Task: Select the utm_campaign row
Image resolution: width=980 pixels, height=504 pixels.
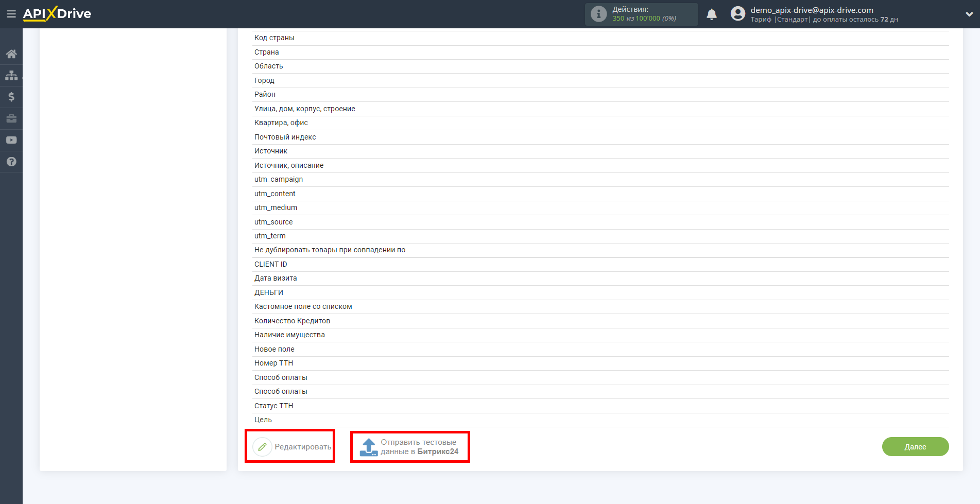Action: click(600, 180)
